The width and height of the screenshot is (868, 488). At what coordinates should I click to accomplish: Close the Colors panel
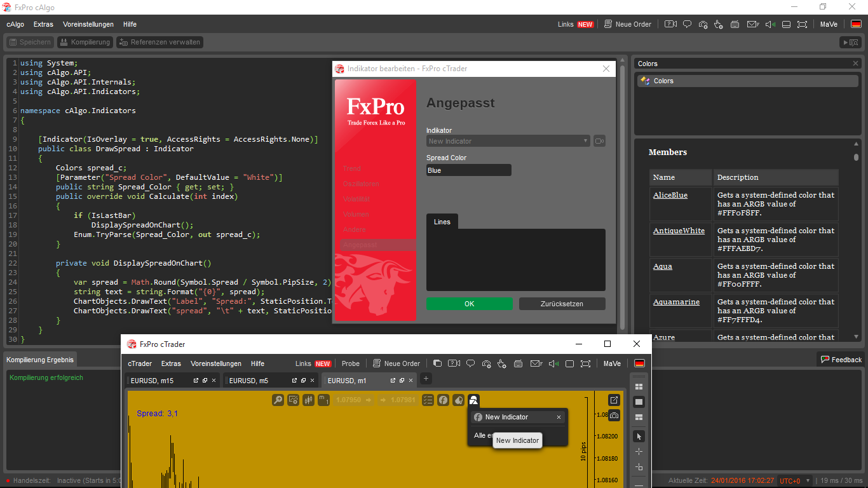(855, 64)
